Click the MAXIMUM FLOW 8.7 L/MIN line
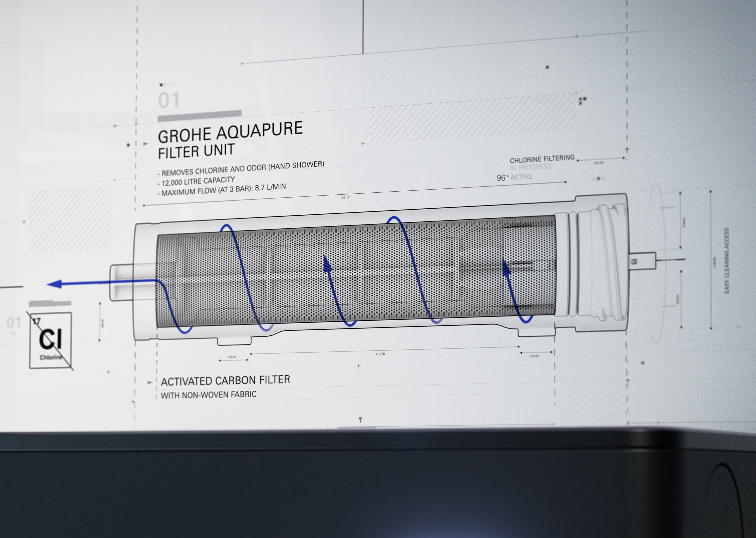756x538 pixels. (222, 190)
